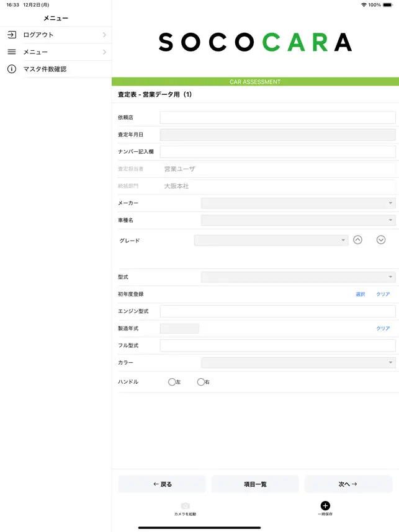The width and height of the screenshot is (399, 532).
Task: Select the 左 handle radio button
Action: 172,382
